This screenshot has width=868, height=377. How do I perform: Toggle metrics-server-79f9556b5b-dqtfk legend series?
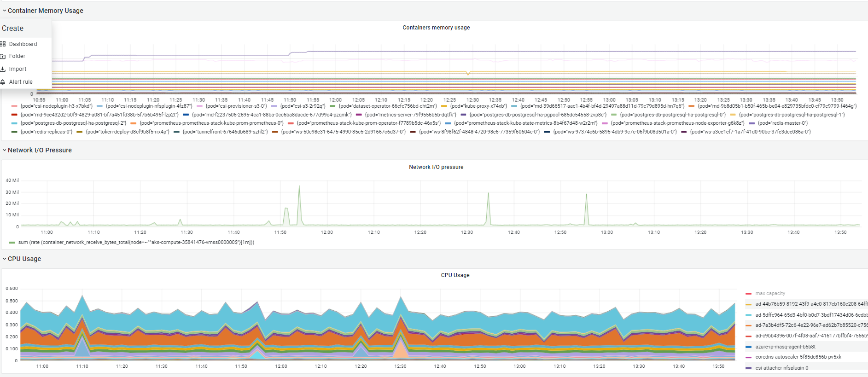410,115
